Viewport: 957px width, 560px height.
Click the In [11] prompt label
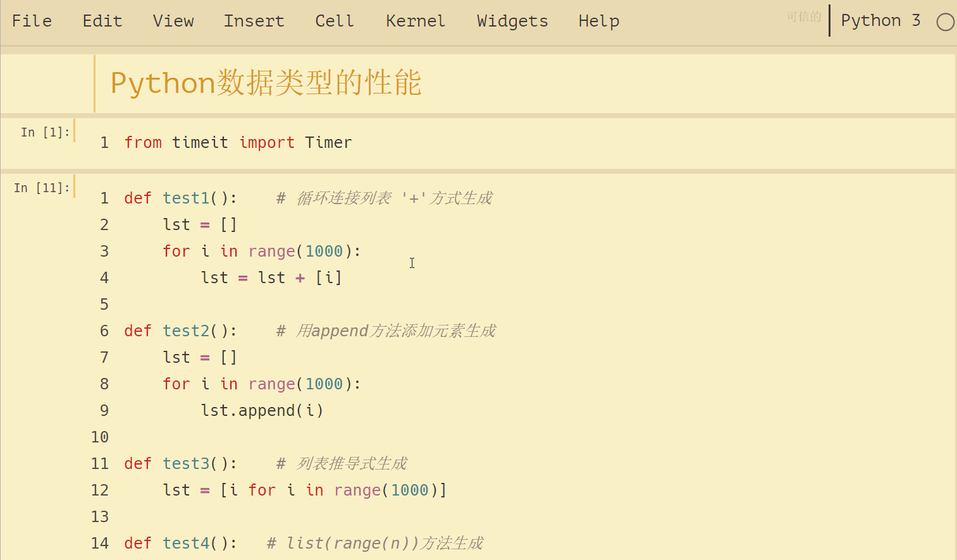39,187
